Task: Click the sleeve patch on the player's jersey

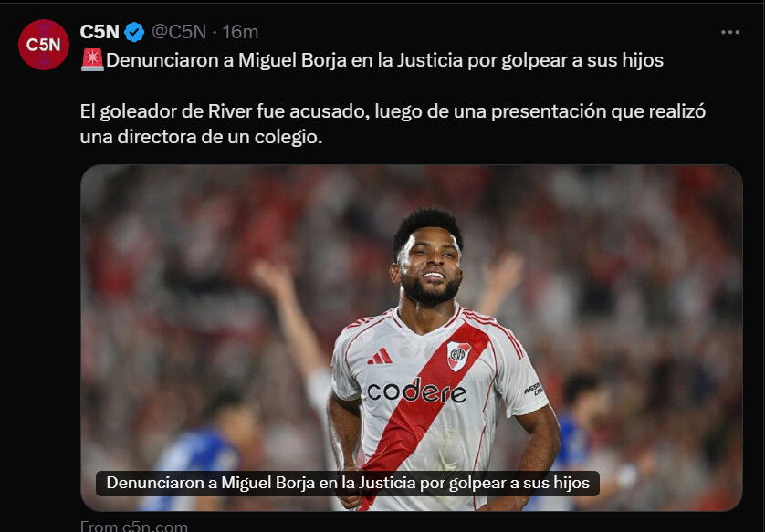Action: point(533,388)
